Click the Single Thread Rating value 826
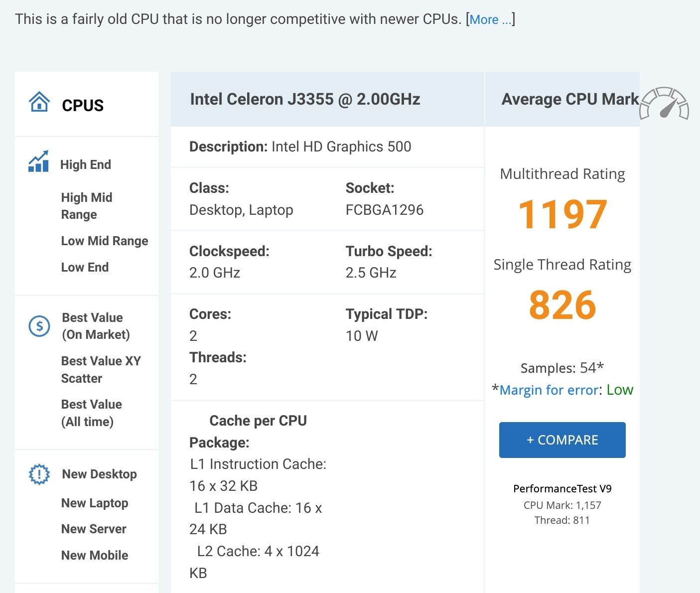The width and height of the screenshot is (700, 593). click(562, 305)
